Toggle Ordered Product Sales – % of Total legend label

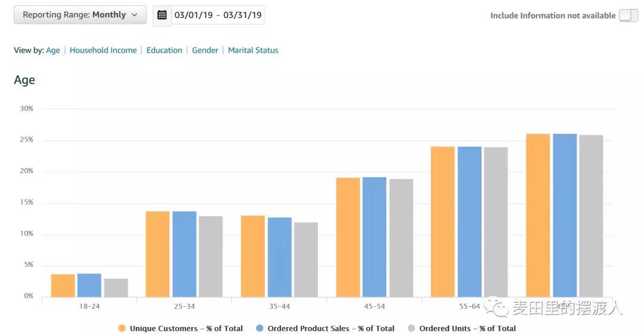click(x=331, y=328)
